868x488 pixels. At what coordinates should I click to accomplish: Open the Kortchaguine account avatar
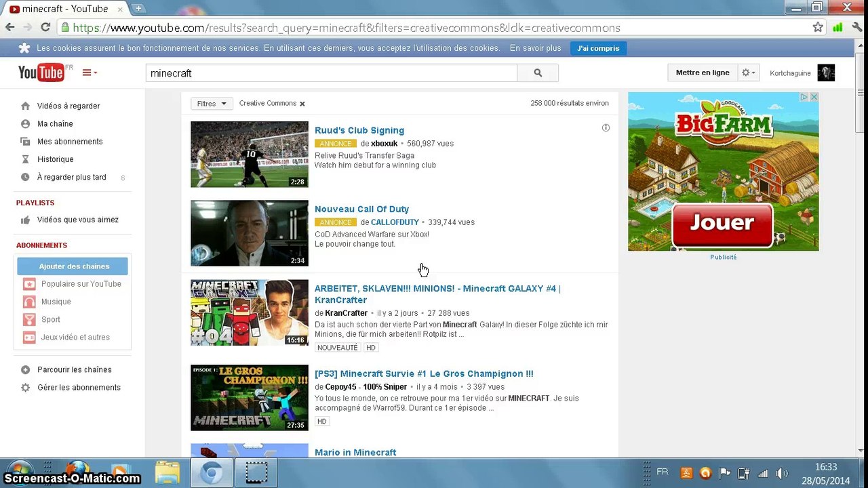(826, 73)
